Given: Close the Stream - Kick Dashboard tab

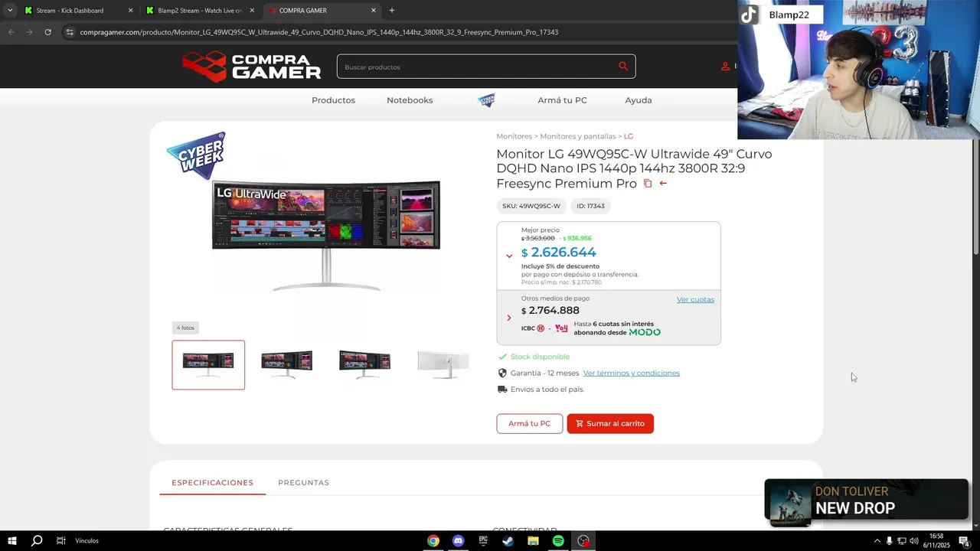Looking at the screenshot, I should [x=130, y=11].
